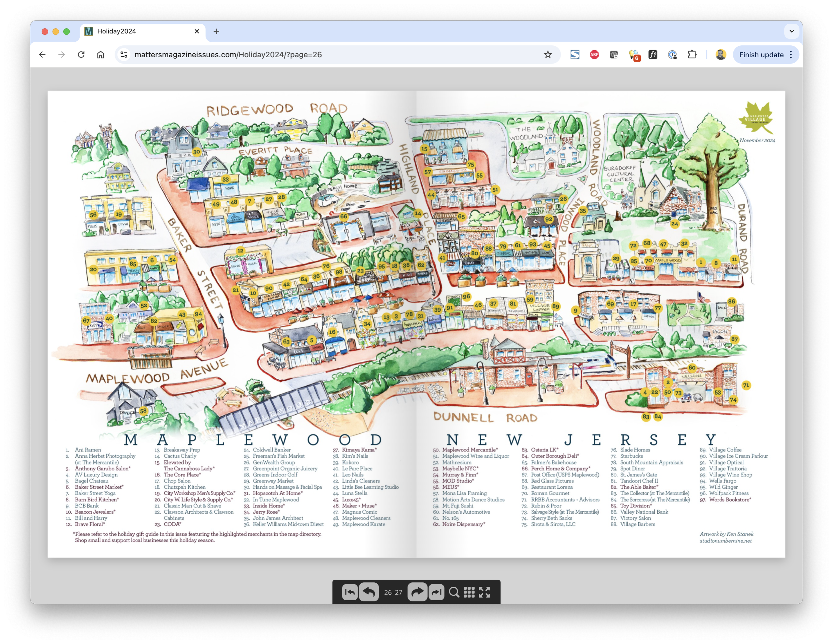
Task: Click directory entry "Maker + Muse*"
Action: [359, 506]
